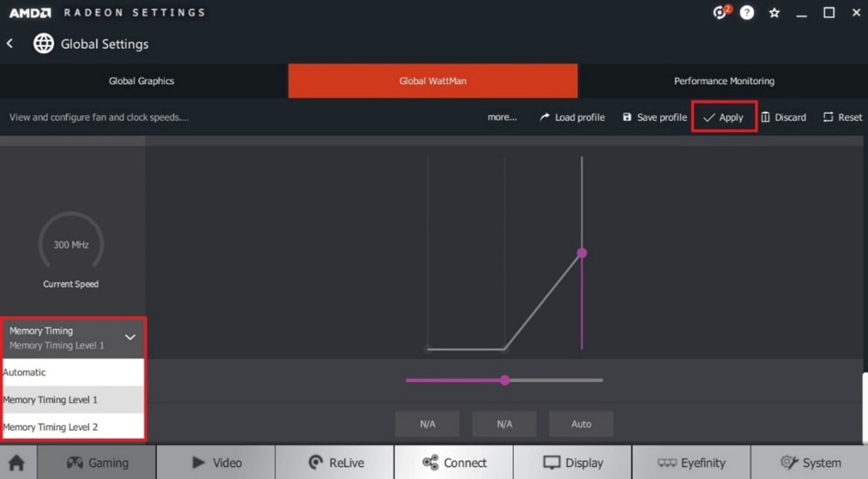Open the Connect section
This screenshot has height=479, width=868.
[454, 463]
